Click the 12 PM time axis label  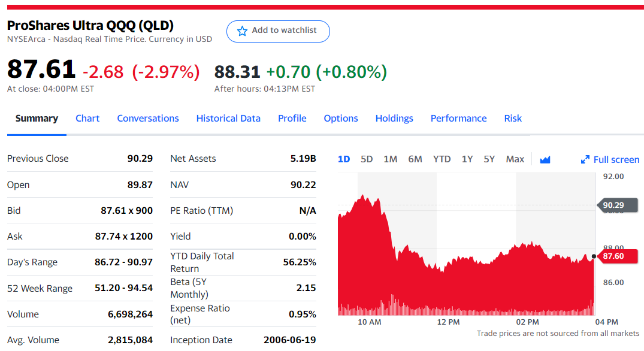pyautogui.click(x=448, y=322)
